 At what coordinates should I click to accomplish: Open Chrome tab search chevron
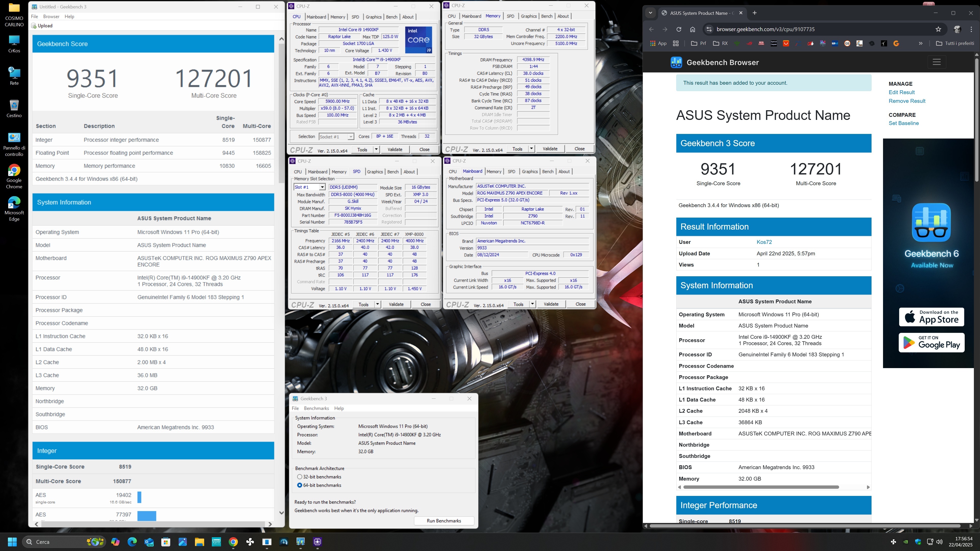(x=651, y=13)
